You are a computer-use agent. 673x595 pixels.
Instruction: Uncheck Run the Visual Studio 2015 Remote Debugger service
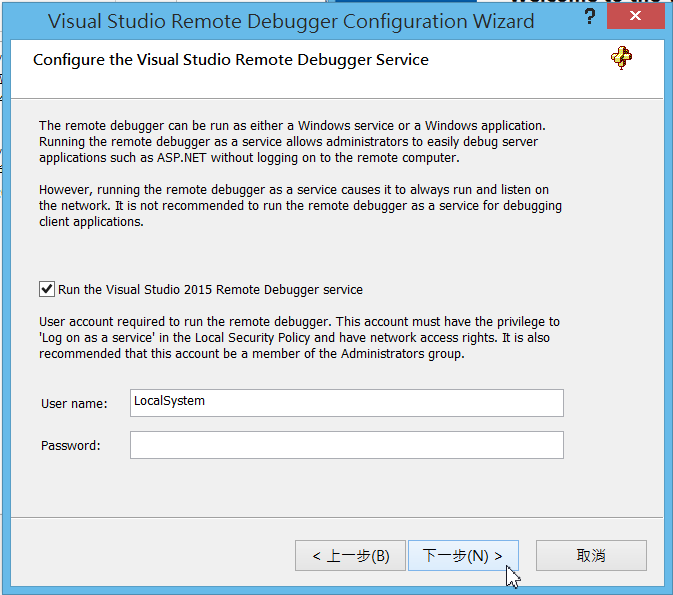[47, 289]
